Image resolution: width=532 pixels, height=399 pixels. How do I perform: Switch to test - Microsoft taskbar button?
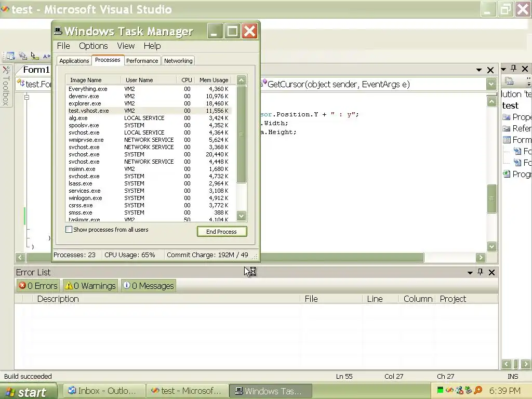[187, 391]
